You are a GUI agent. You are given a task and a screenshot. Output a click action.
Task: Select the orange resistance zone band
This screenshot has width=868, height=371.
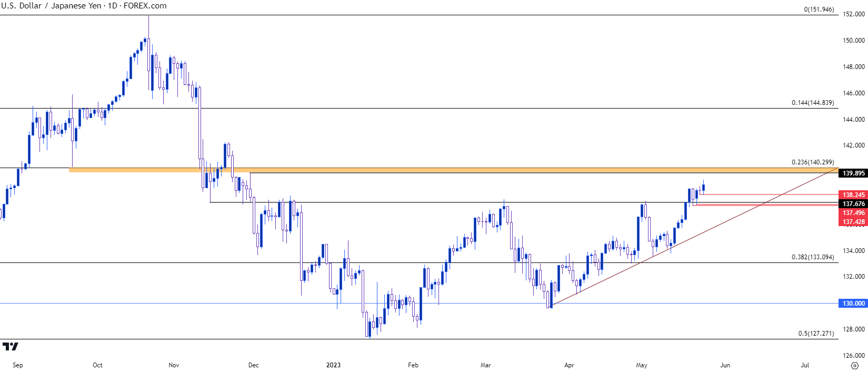click(x=421, y=170)
